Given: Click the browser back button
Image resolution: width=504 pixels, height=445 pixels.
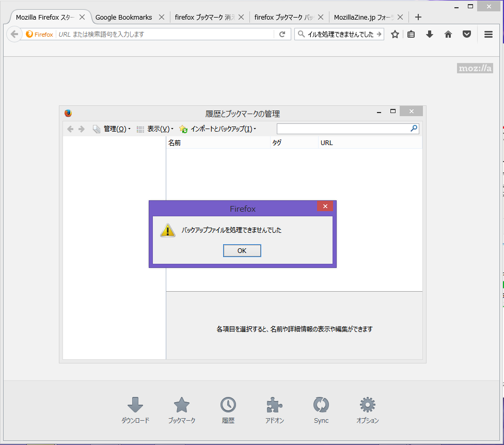Looking at the screenshot, I should (x=14, y=34).
